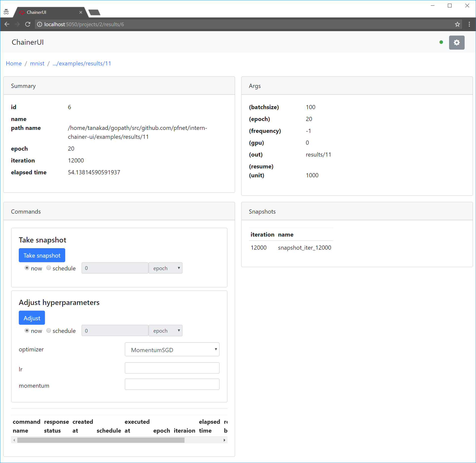The height and width of the screenshot is (463, 476).
Task: Open the mnist breadcrumb link
Action: (37, 63)
